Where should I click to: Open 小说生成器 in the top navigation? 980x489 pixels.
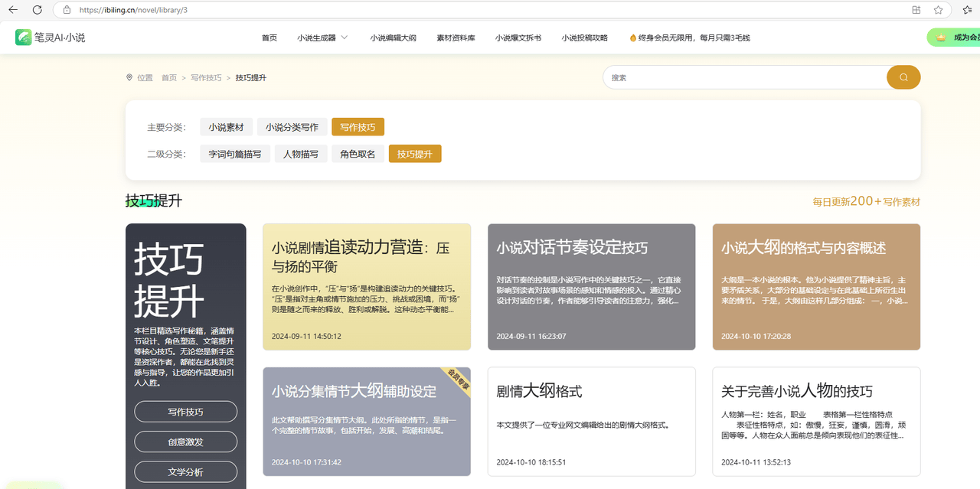pyautogui.click(x=317, y=37)
